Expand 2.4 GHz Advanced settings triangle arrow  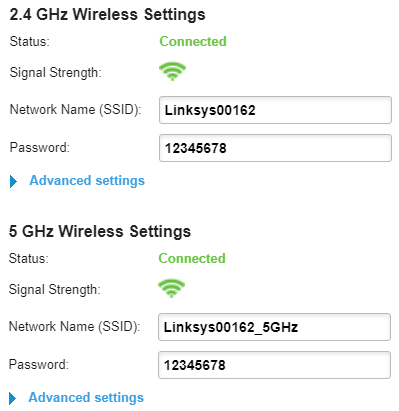[13, 181]
